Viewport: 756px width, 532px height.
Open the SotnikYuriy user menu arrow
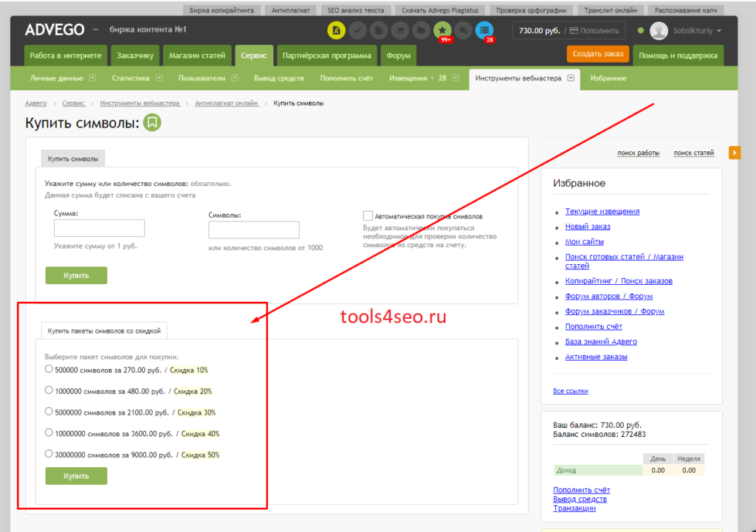pyautogui.click(x=719, y=31)
